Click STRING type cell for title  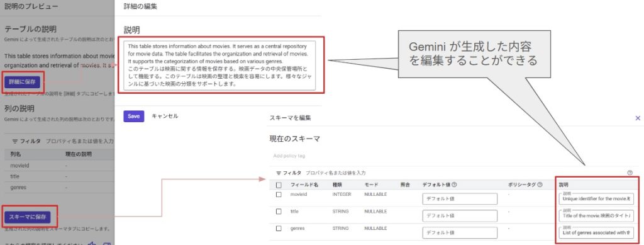point(340,211)
